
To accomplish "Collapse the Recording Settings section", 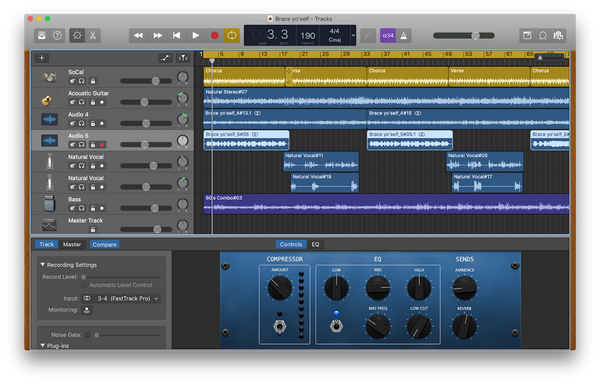I will pyautogui.click(x=42, y=265).
